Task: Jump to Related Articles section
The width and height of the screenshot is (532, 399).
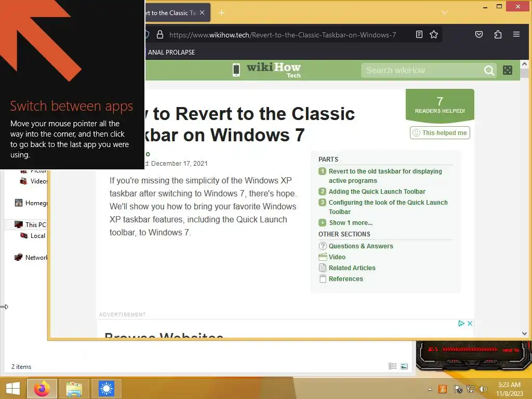Action: point(352,268)
